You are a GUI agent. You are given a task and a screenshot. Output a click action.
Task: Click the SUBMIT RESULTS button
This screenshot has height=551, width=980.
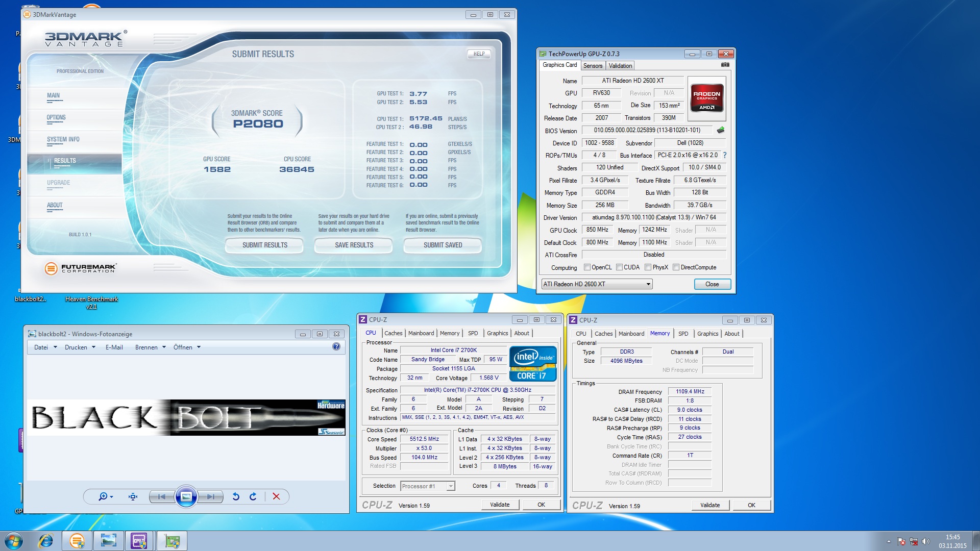point(264,245)
